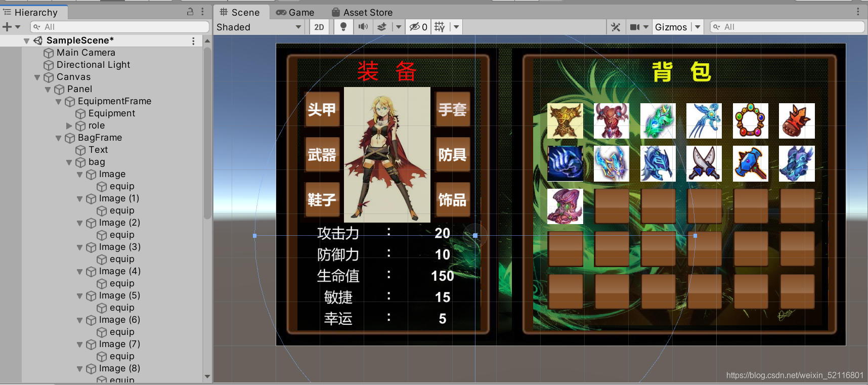Viewport: 868px width, 385px height.
Task: Toggle 2D scene view mode
Action: click(319, 27)
